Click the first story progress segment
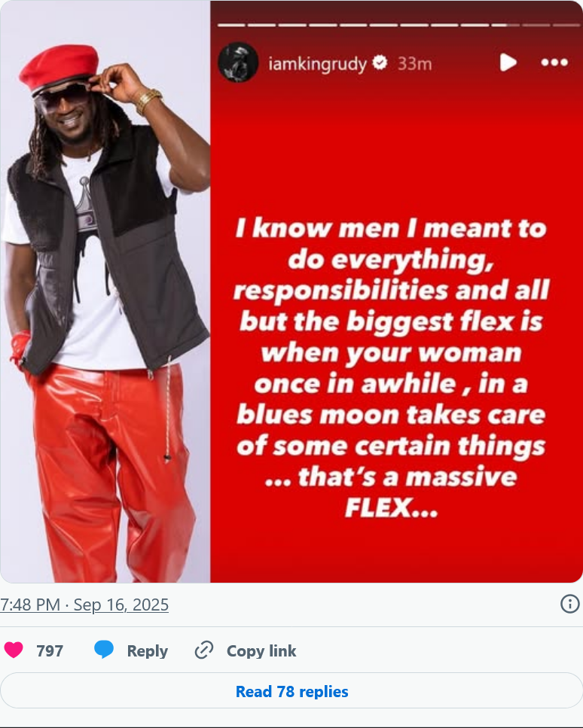583x728 pixels. [231, 25]
